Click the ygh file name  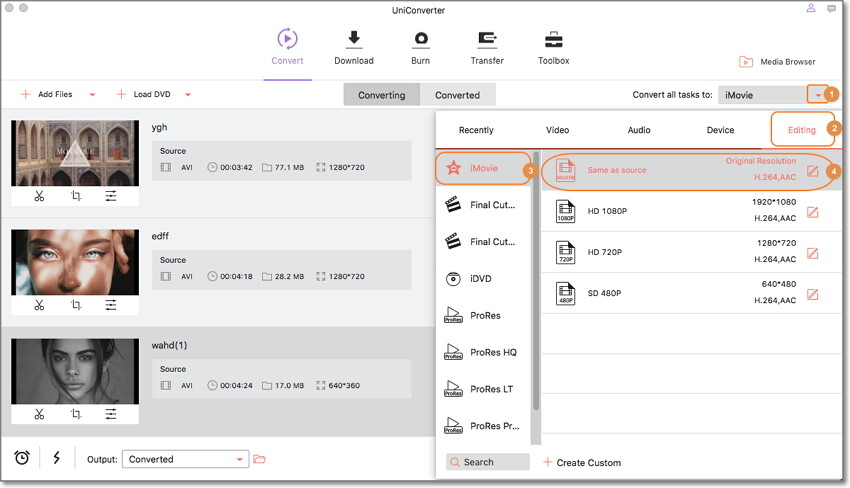click(x=159, y=127)
